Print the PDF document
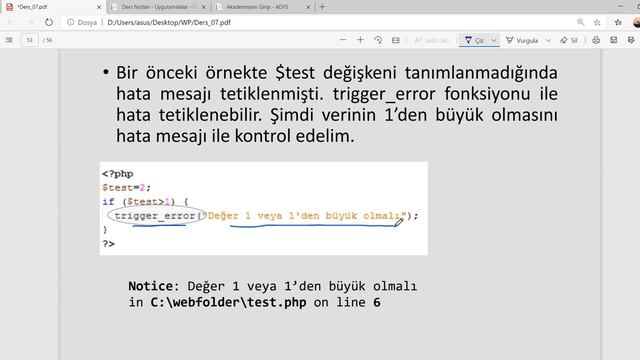 (x=596, y=40)
